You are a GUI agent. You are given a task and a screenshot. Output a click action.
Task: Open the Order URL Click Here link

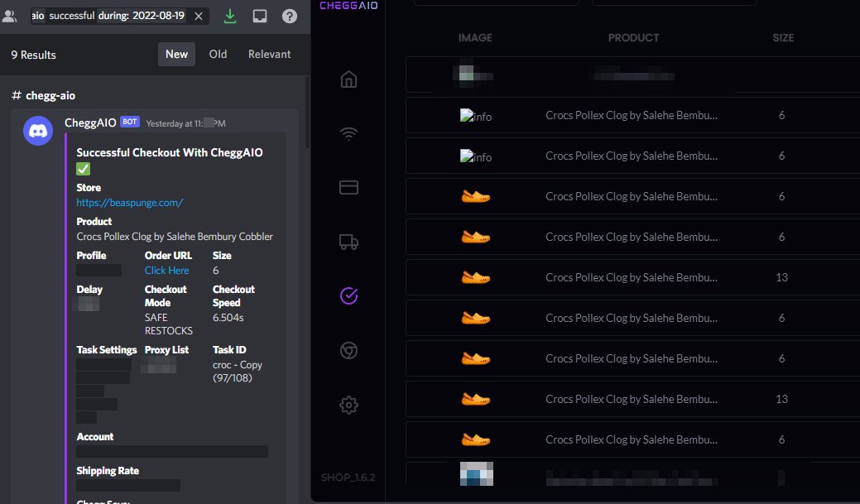coord(166,271)
